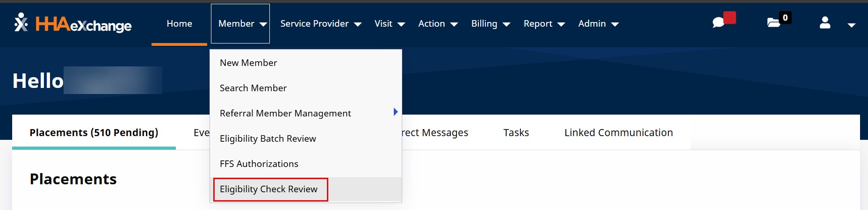The image size is (868, 210).
Task: Open FFS Authorizations
Action: (x=259, y=164)
